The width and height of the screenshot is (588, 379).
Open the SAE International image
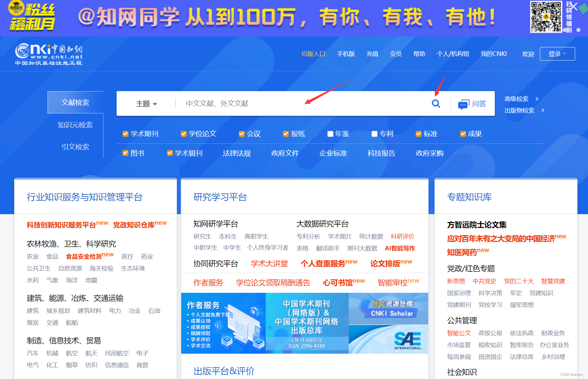point(388,339)
